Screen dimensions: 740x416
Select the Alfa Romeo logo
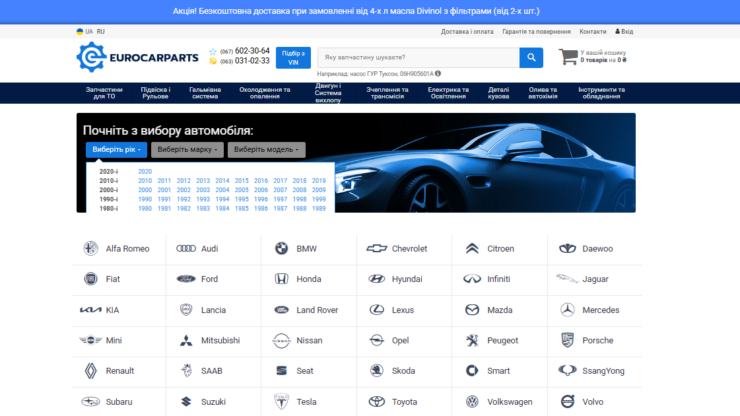[x=91, y=248]
